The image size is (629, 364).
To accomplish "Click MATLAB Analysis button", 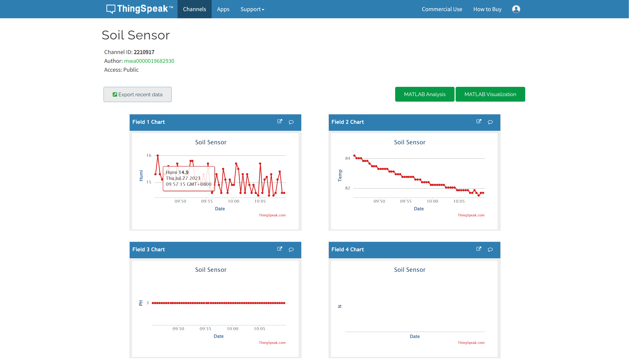I will coord(425,94).
